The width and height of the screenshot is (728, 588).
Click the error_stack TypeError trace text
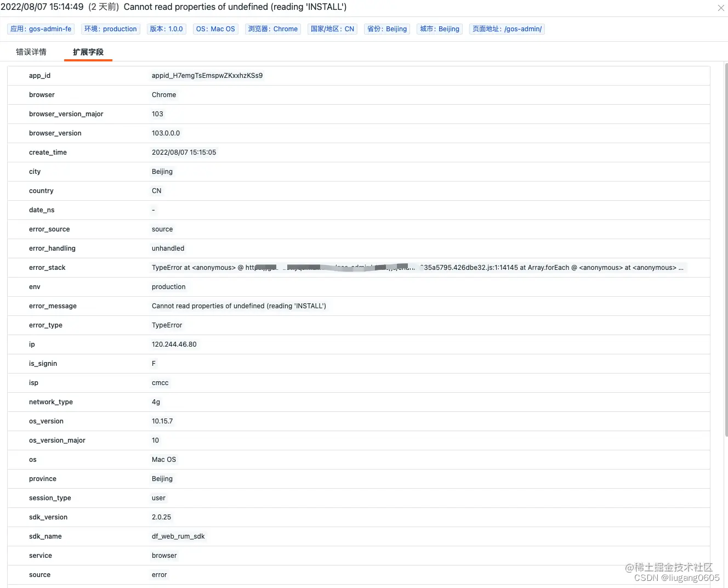pyautogui.click(x=418, y=268)
